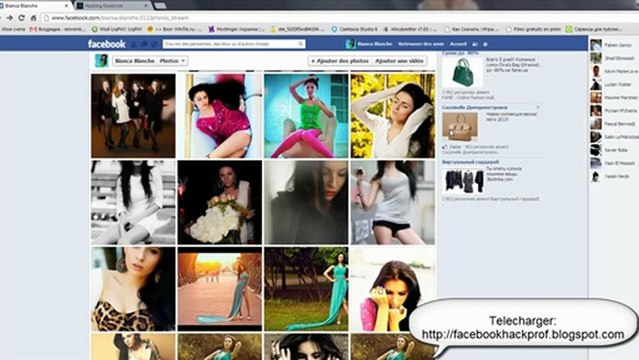The height and width of the screenshot is (360, 639).
Task: Open chat with Lucien Walter
Action: coord(613,84)
